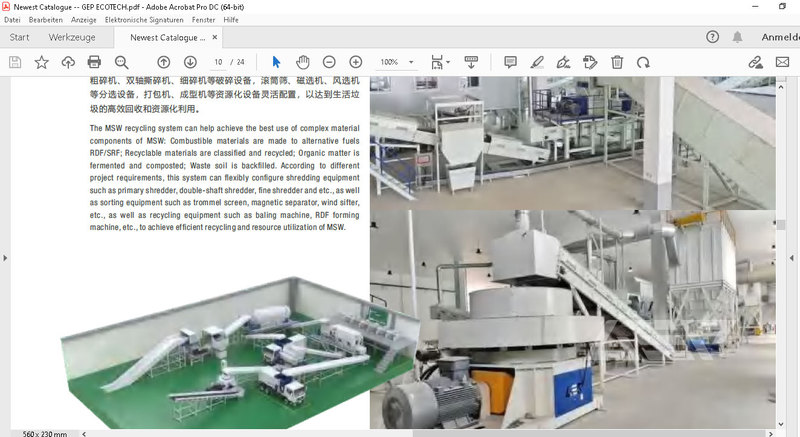
Task: Open the find text magnifier tool
Action: (x=121, y=62)
